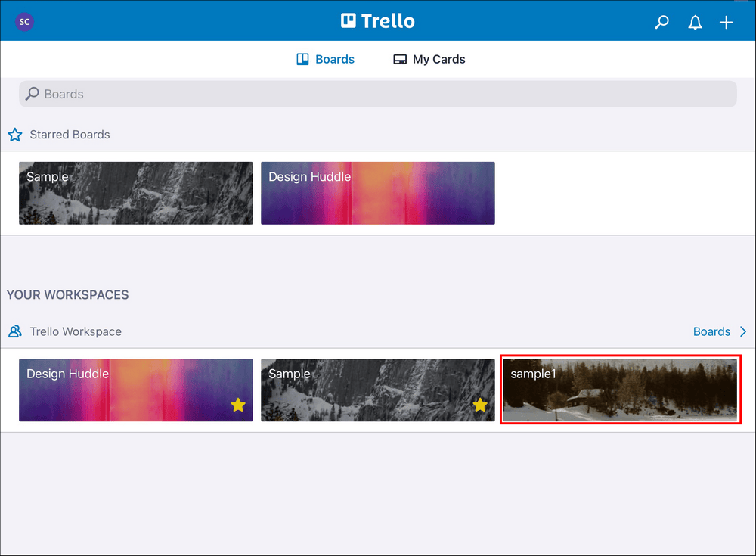Switch to the My Cards tab
The image size is (756, 556).
pyautogui.click(x=428, y=58)
